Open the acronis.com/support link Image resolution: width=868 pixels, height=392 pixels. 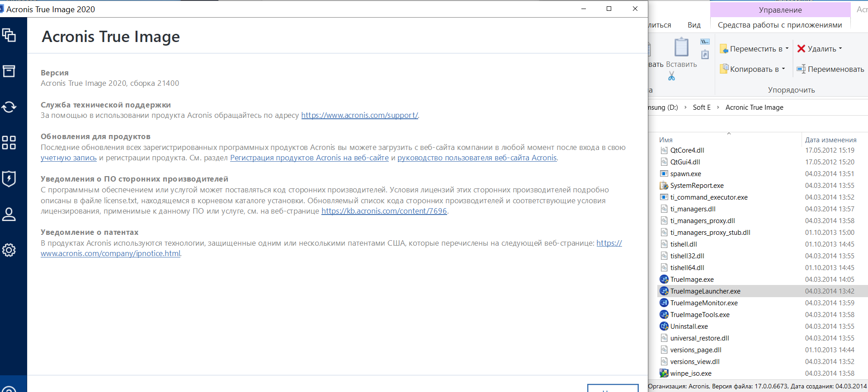tap(359, 115)
